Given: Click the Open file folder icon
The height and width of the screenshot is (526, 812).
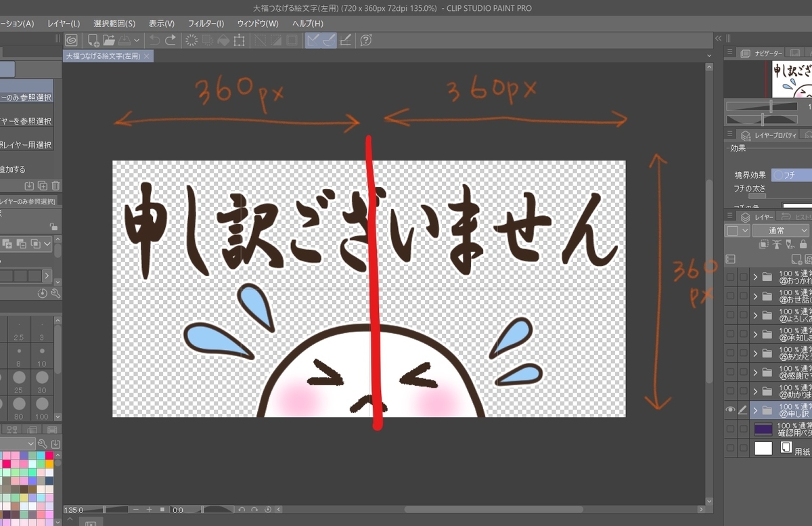Looking at the screenshot, I should (109, 40).
